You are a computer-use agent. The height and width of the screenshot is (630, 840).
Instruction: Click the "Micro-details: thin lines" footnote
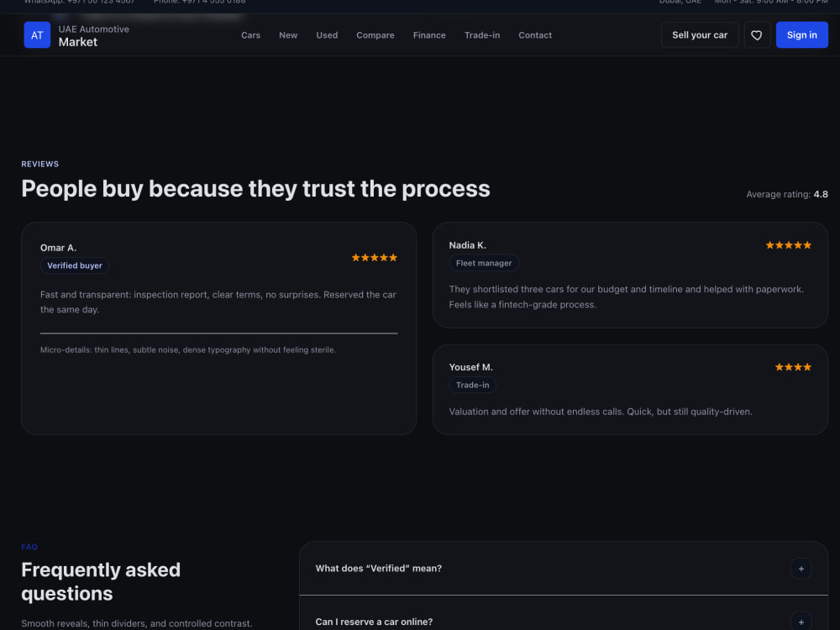(x=188, y=349)
